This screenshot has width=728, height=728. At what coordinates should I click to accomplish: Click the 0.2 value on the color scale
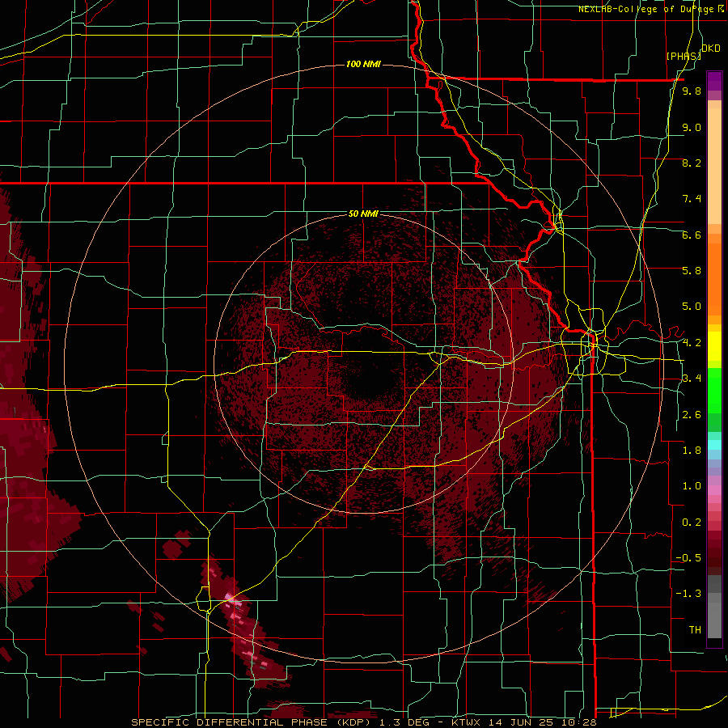coord(692,523)
